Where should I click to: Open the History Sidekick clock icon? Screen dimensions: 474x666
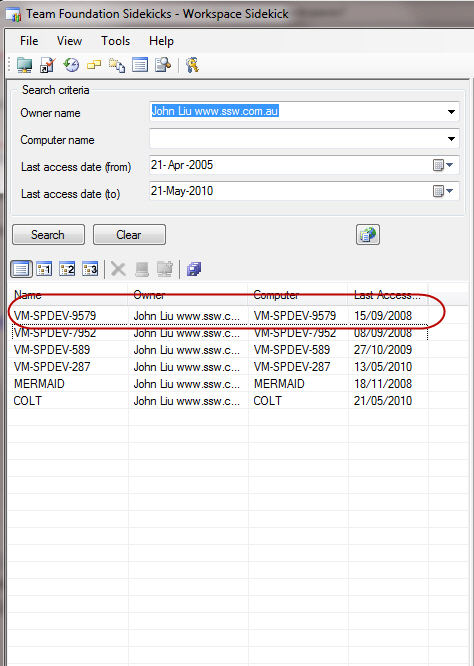[x=71, y=65]
